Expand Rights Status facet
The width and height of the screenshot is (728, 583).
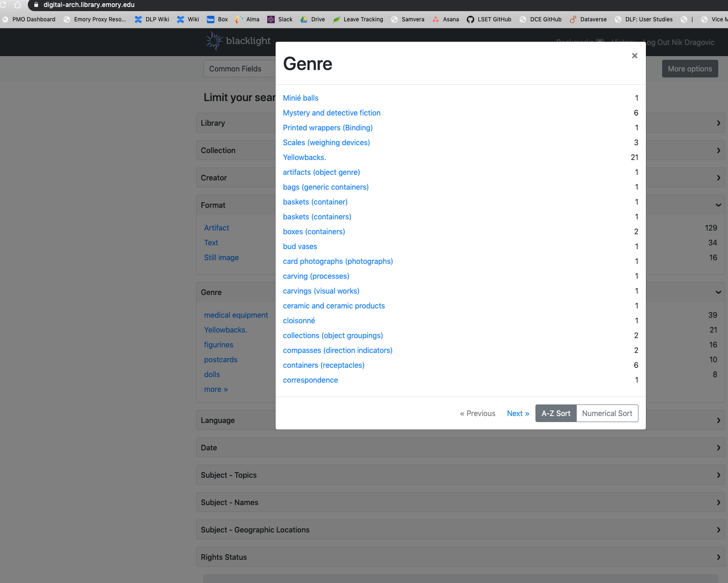[460, 557]
